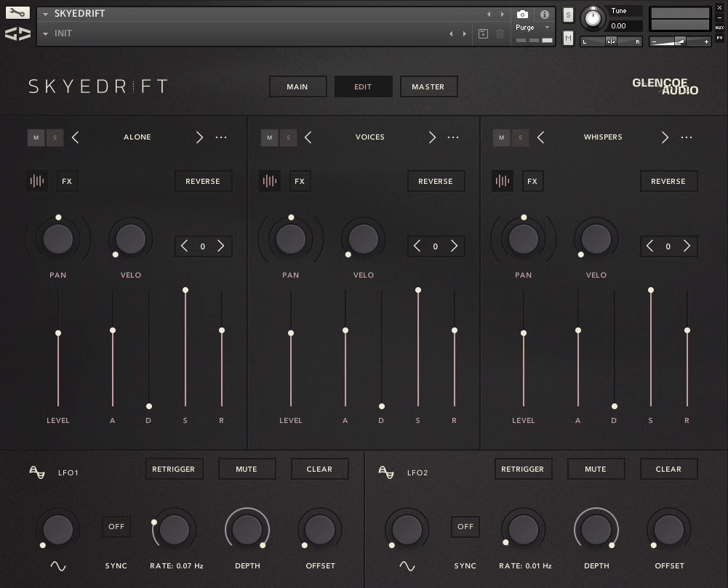Increase WHISPERS layer tuning value arrow
728x588 pixels.
pos(687,246)
